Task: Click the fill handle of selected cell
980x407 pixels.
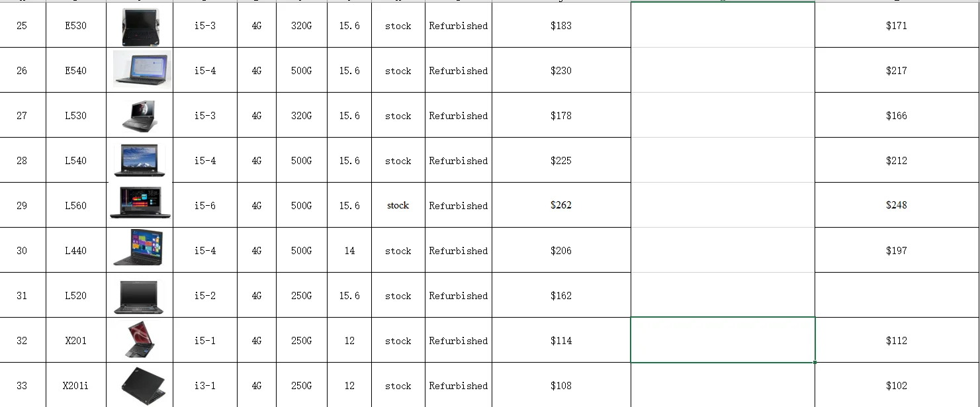Action: tap(815, 363)
